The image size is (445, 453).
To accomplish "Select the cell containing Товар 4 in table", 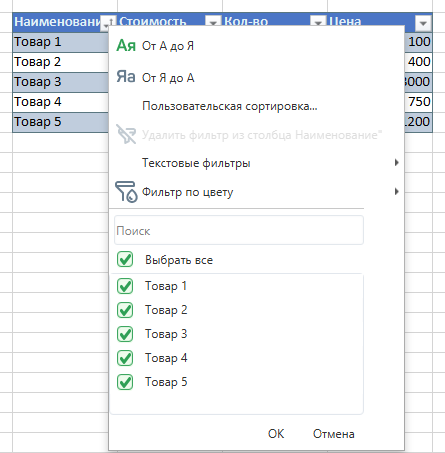I will click(x=61, y=102).
